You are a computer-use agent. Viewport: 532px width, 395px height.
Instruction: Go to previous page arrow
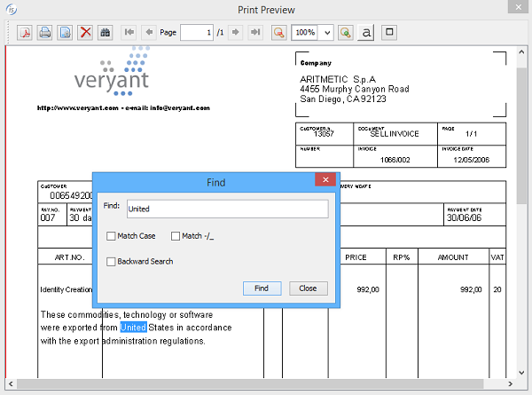tap(149, 32)
